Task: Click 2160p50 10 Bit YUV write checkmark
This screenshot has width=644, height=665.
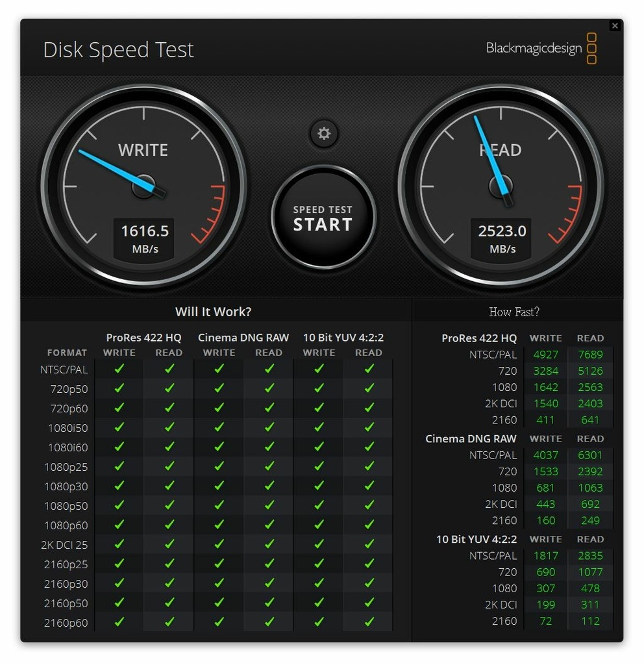Action: tap(319, 603)
